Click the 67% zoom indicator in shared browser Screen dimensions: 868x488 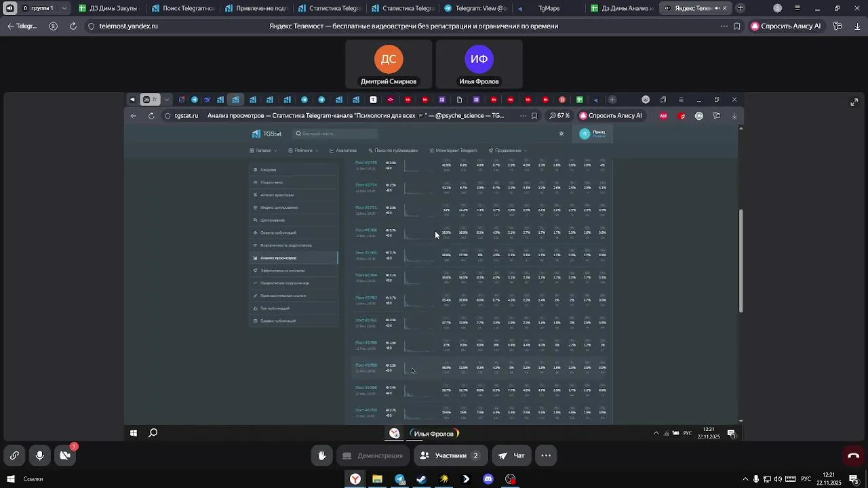[559, 116]
